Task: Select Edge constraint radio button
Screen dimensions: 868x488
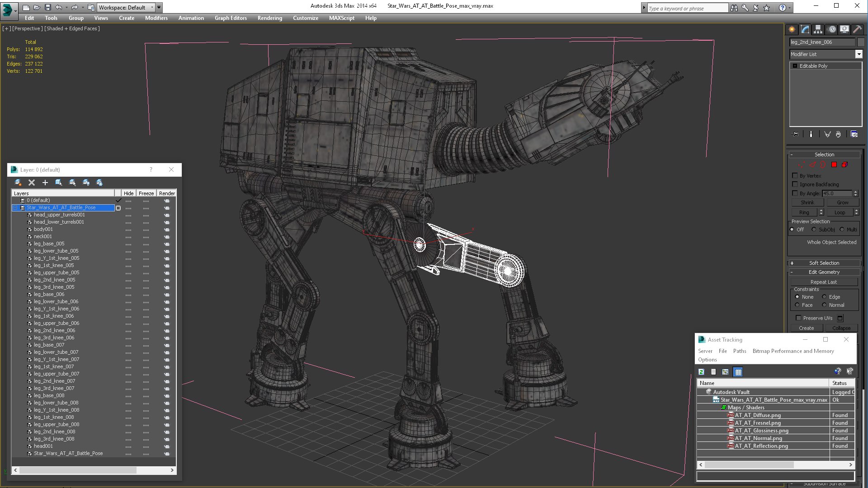Action: (824, 297)
